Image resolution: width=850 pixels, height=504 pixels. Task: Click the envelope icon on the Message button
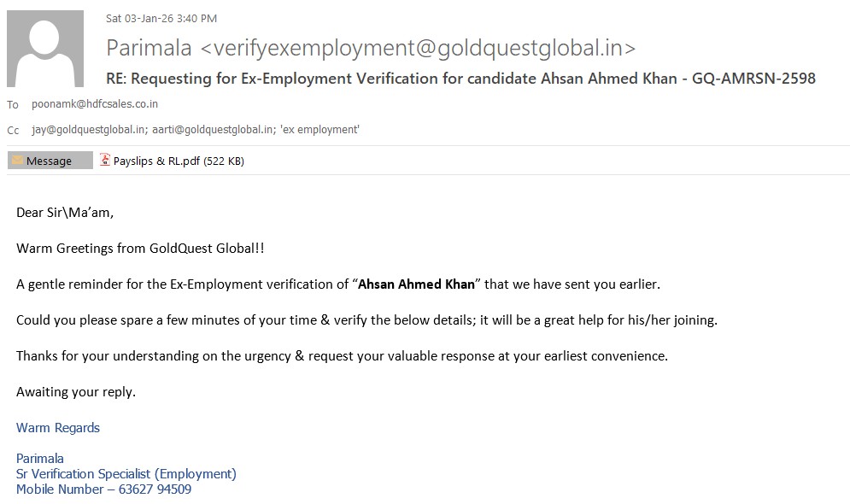point(16,161)
